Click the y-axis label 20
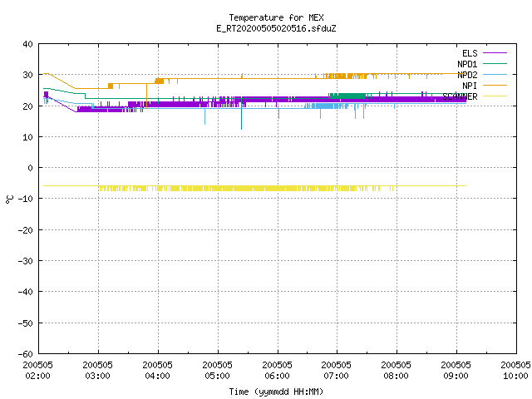The image size is (532, 399). click(x=27, y=106)
